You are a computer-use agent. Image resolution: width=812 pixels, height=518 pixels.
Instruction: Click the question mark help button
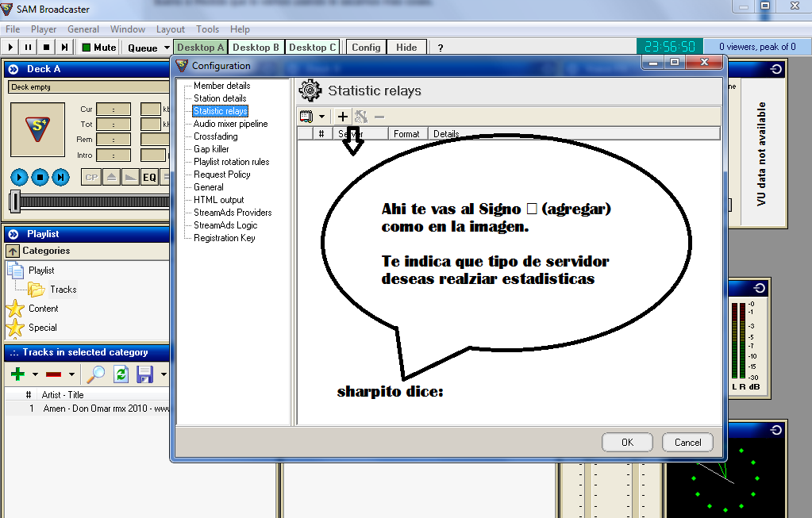[441, 48]
